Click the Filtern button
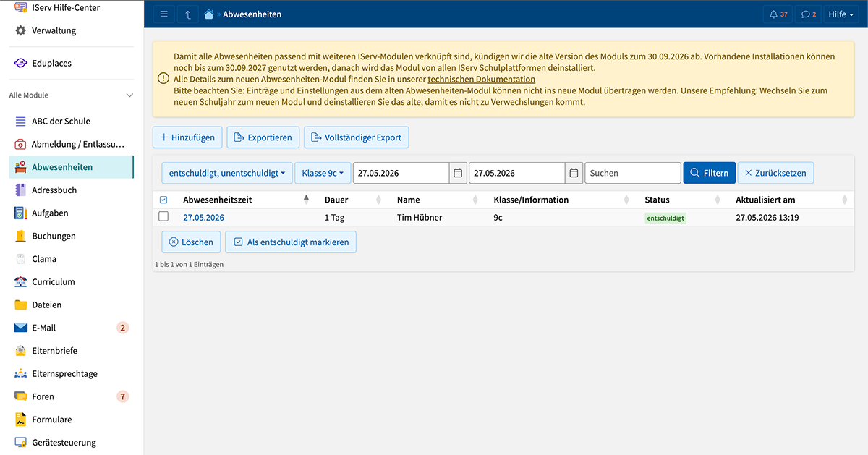Viewport: 868px width, 455px height. point(709,173)
